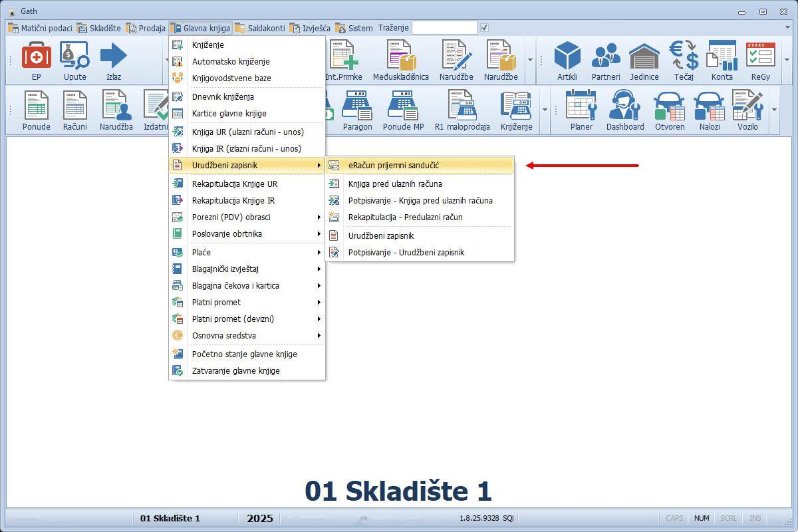
Task: Open the Partneri toolbar icon
Action: pyautogui.click(x=606, y=57)
